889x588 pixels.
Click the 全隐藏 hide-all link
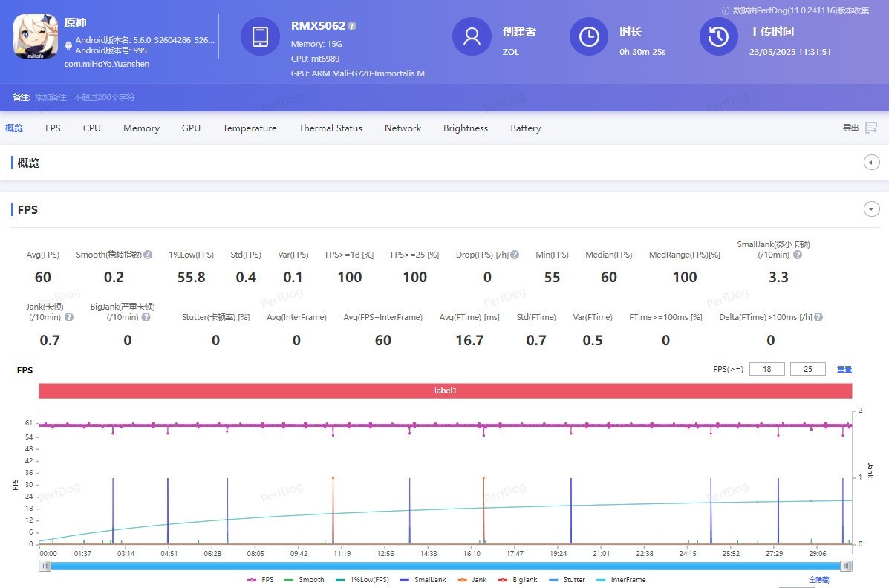819,579
